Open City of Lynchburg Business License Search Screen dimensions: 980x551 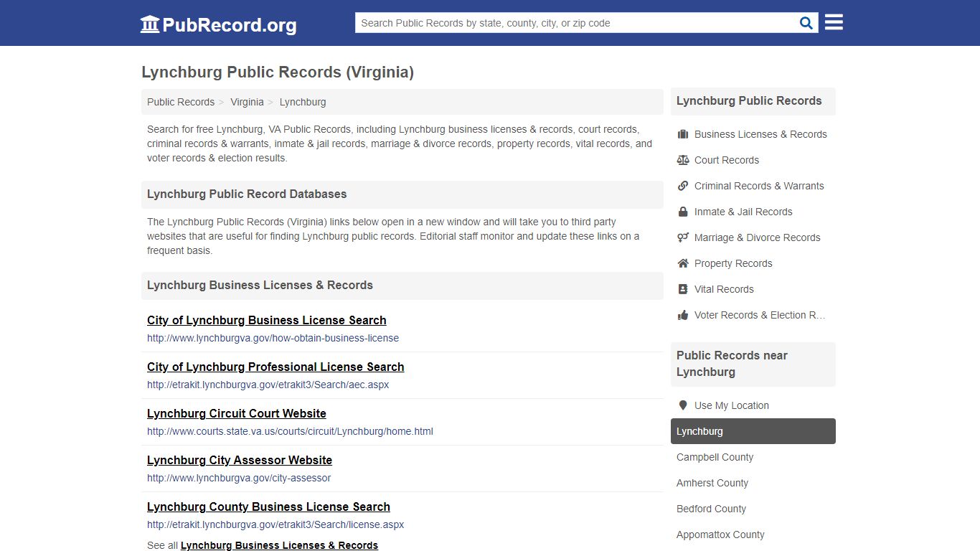coord(267,320)
